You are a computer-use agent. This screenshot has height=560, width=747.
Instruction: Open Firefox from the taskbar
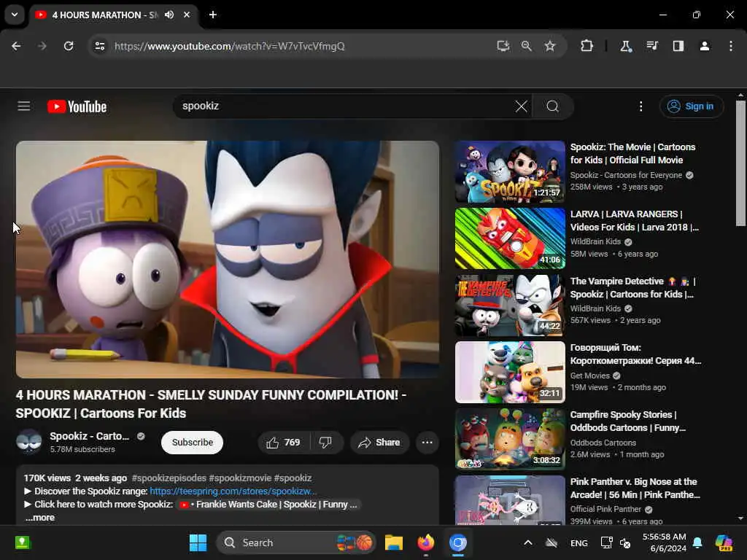pyautogui.click(x=426, y=542)
